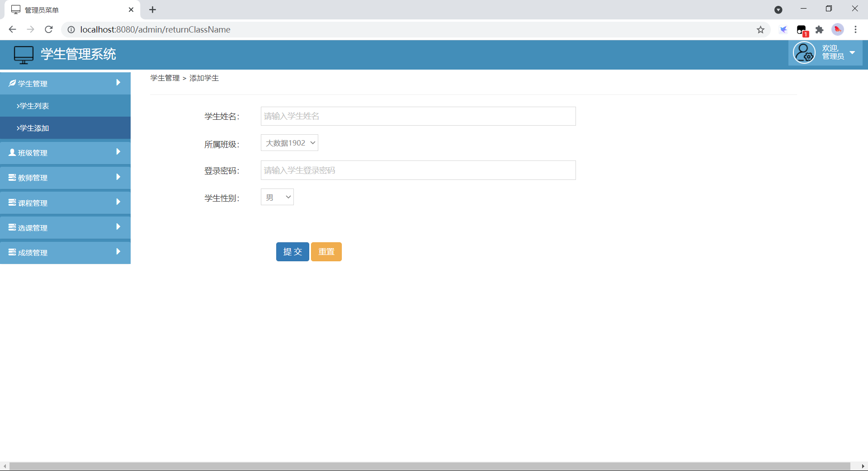Select 学生添加 in the sidebar
The width and height of the screenshot is (868, 471).
click(33, 128)
